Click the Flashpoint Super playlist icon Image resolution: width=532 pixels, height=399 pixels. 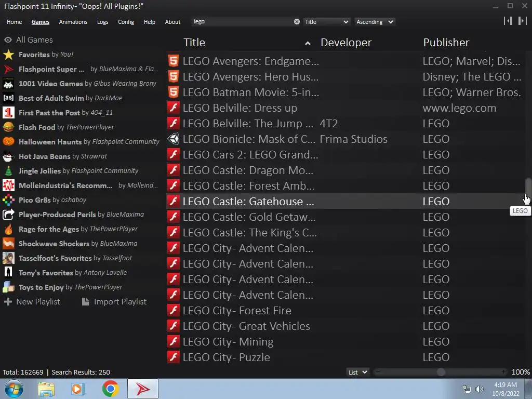(8, 69)
